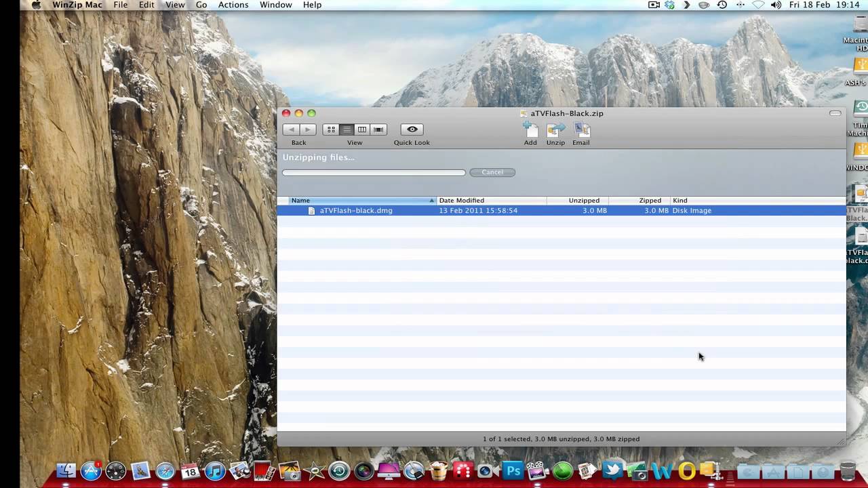868x488 pixels.
Task: Open the Actions menu
Action: click(x=233, y=5)
